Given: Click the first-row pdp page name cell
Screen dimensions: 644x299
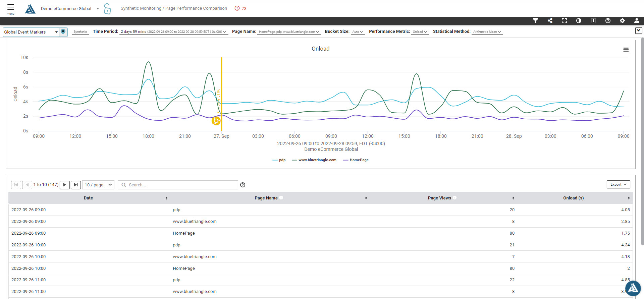Looking at the screenshot, I should [176, 210].
